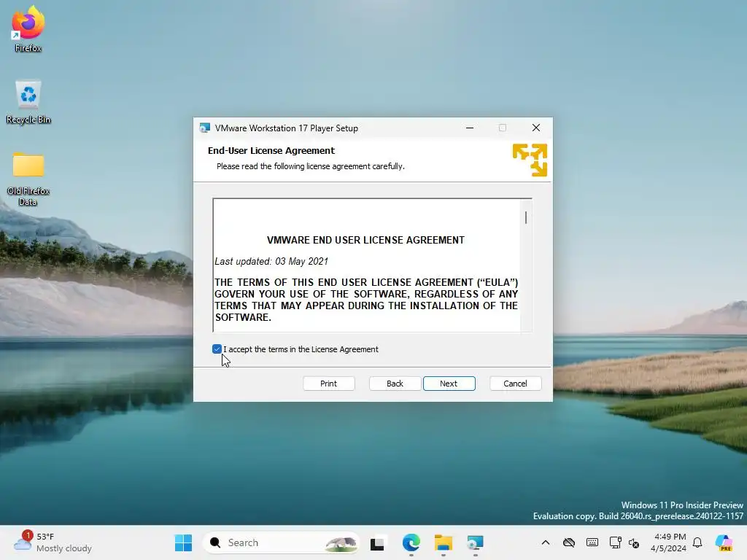Viewport: 747px width, 560px height.
Task: Click the VMWARE END USER LICENSE AGREEMENT heading
Action: coord(365,240)
